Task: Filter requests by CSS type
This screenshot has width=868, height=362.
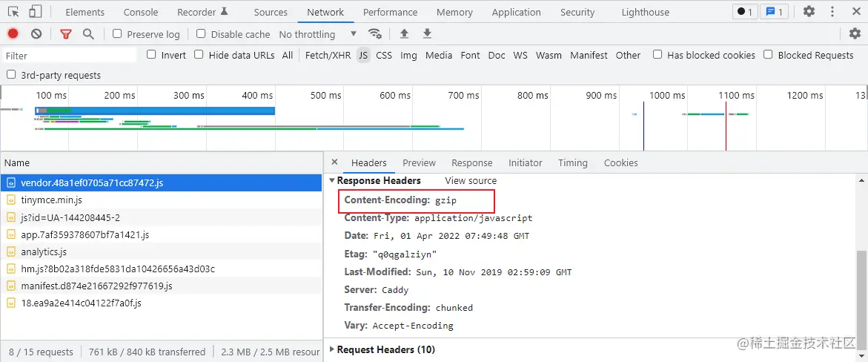Action: [x=384, y=56]
